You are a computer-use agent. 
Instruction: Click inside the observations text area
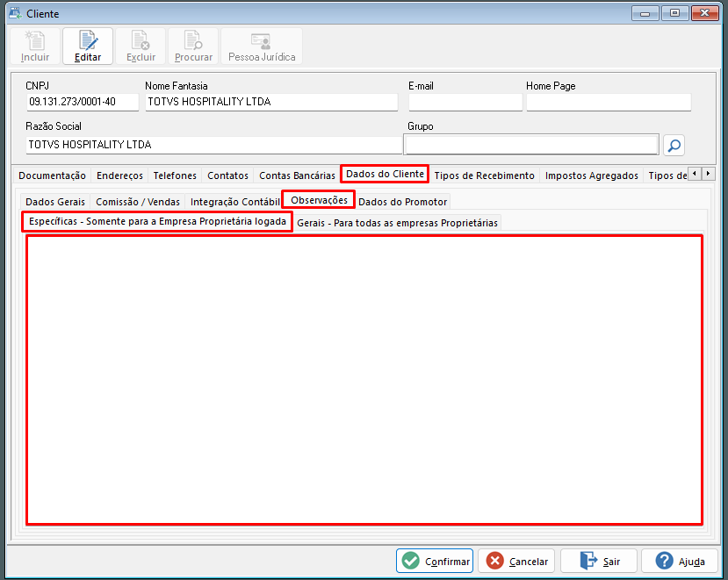[x=364, y=380]
